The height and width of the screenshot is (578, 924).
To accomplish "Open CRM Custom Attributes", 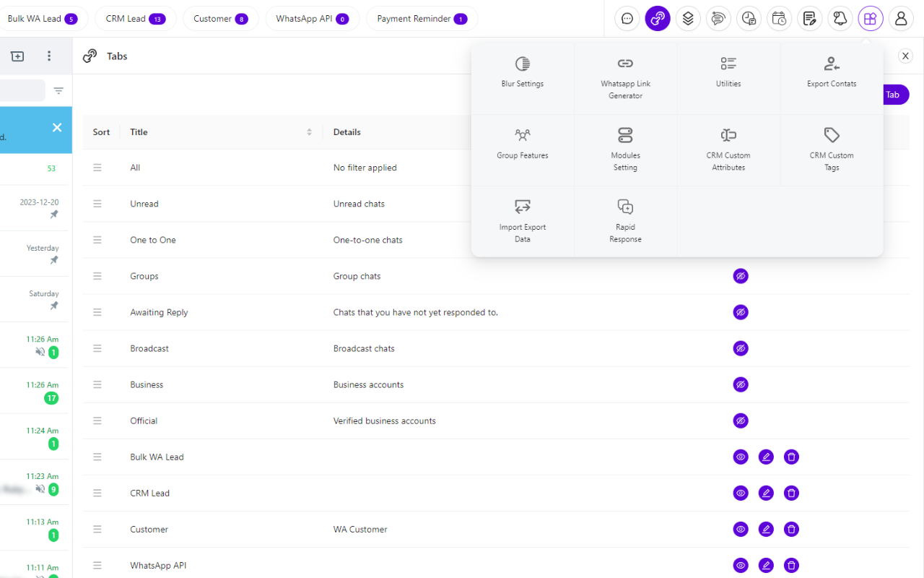I will (x=728, y=150).
